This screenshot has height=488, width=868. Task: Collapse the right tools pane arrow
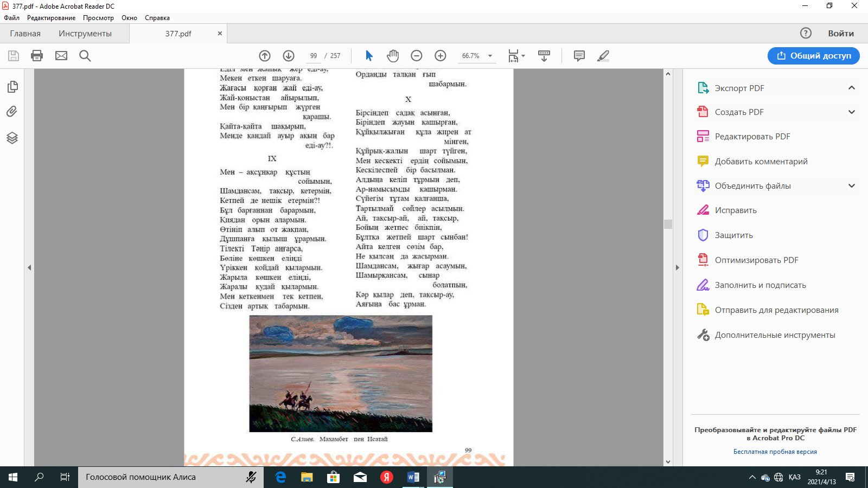click(677, 267)
